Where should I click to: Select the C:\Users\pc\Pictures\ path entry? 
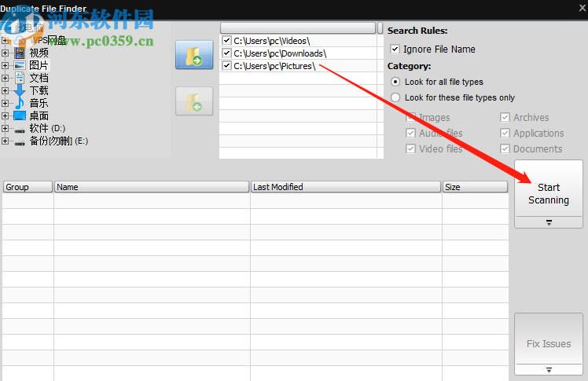click(x=274, y=66)
